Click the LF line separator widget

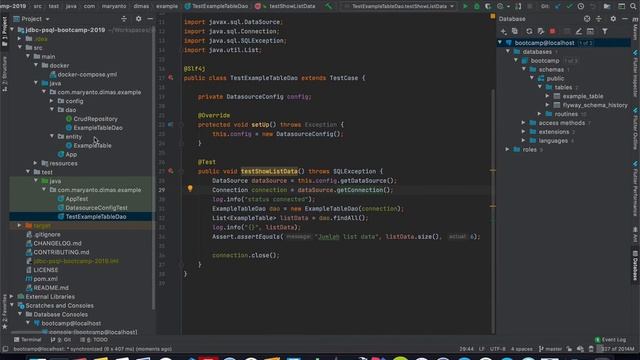pyautogui.click(x=482, y=349)
